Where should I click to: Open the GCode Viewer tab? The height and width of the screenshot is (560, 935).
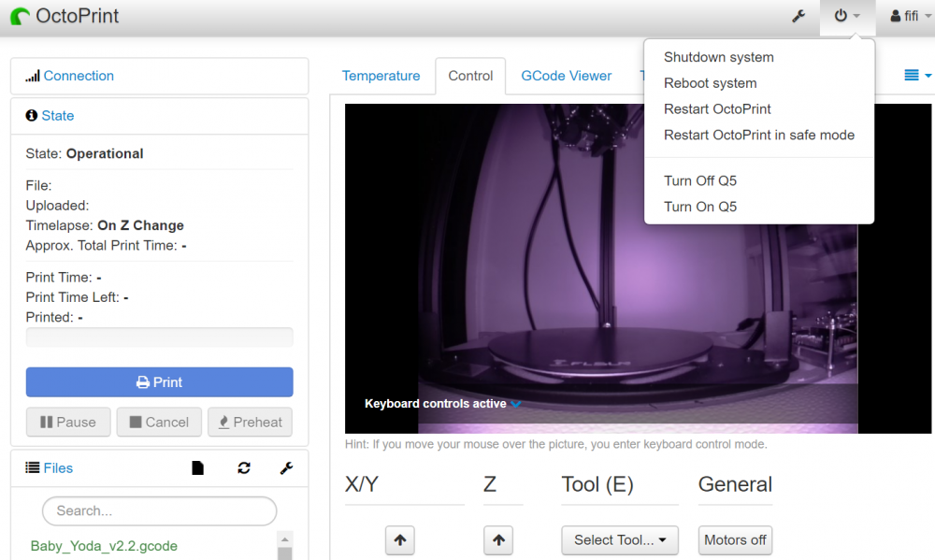pos(566,76)
